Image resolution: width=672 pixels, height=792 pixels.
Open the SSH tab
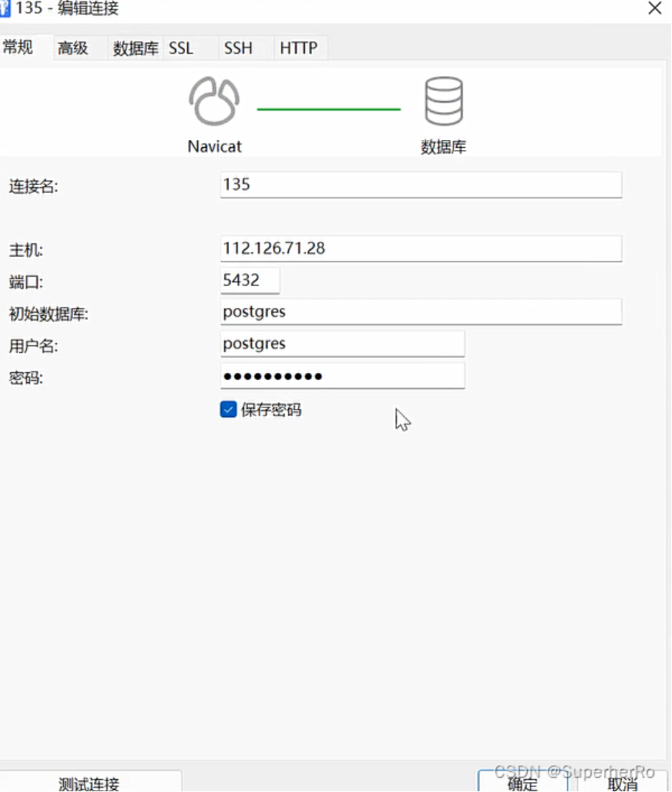[246, 48]
